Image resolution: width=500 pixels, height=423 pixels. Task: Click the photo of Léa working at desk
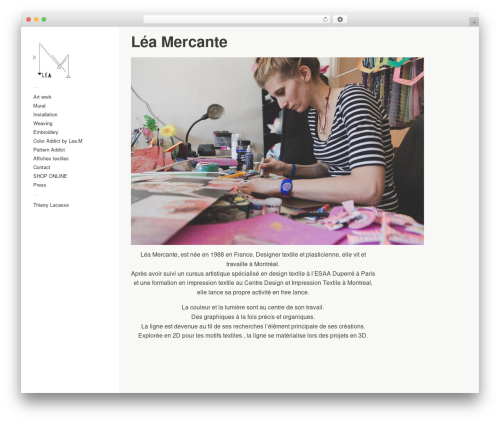tap(277, 151)
